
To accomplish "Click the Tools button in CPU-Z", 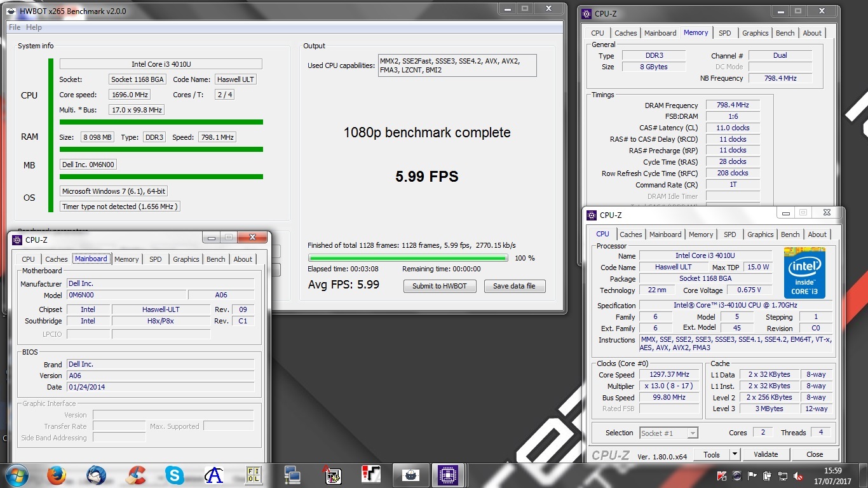I will pos(712,454).
